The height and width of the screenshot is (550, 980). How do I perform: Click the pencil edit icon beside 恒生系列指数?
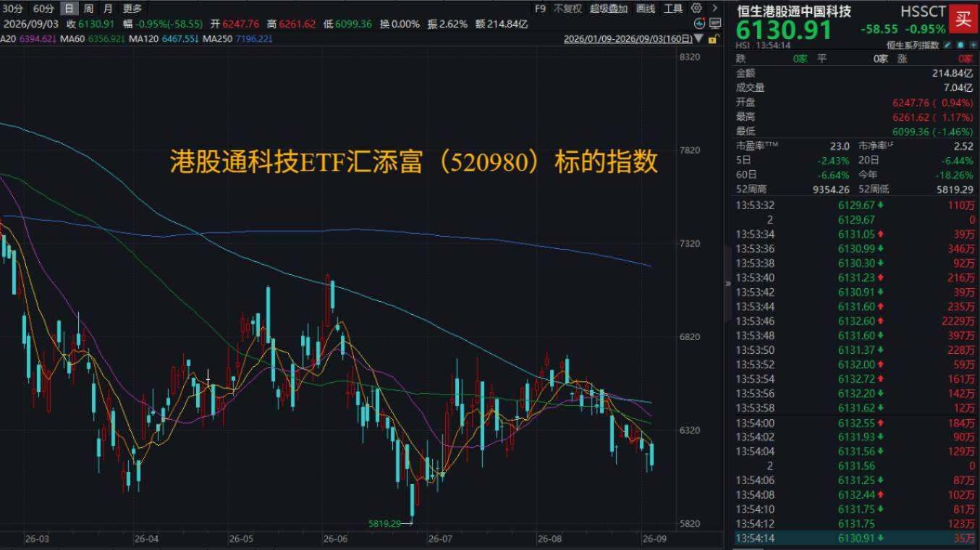pos(948,45)
